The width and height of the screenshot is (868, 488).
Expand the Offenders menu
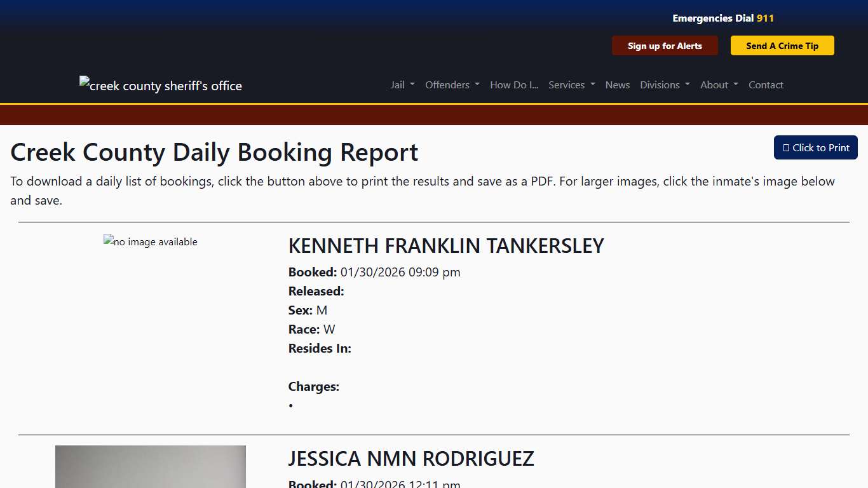[x=452, y=85]
